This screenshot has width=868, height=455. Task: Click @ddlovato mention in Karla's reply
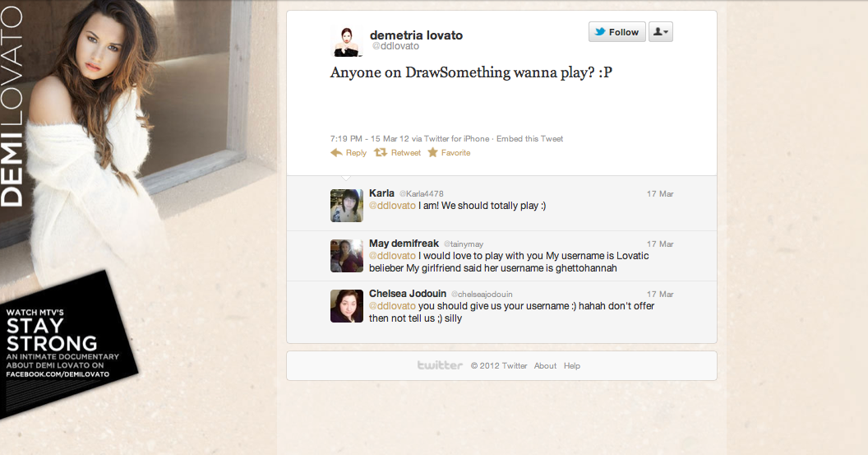click(x=392, y=206)
